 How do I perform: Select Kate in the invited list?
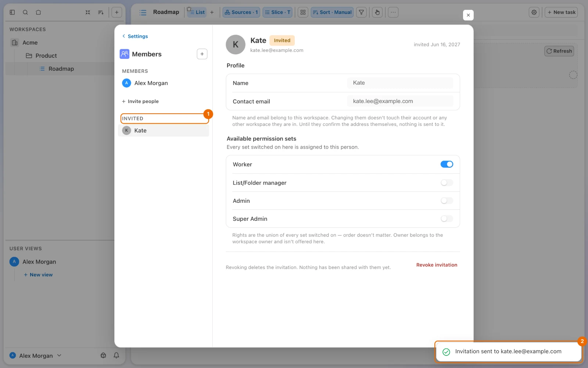click(164, 131)
